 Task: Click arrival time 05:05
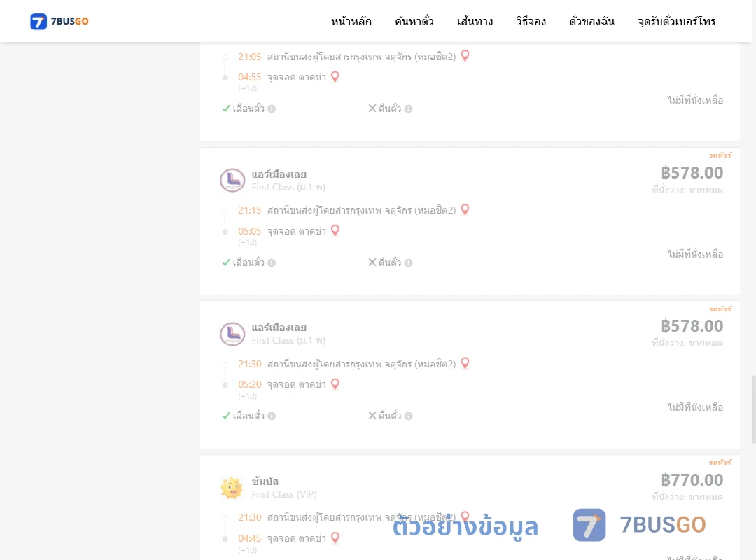point(250,231)
